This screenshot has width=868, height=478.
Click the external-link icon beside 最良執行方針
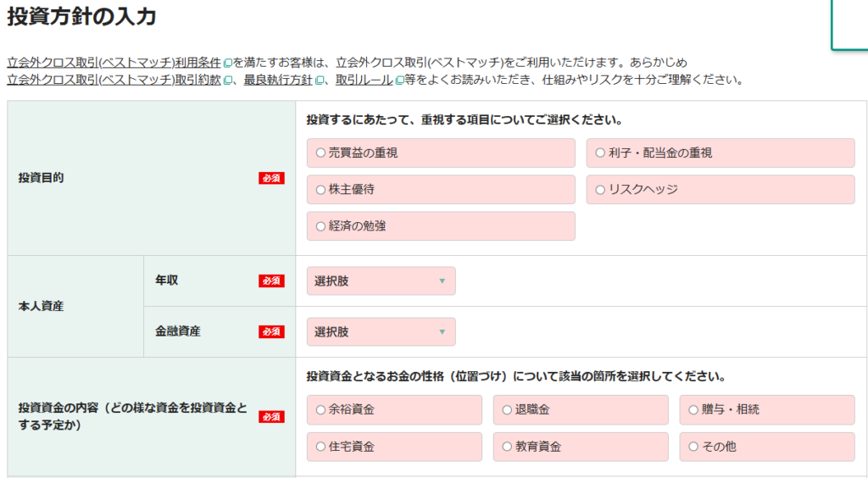[x=320, y=81]
